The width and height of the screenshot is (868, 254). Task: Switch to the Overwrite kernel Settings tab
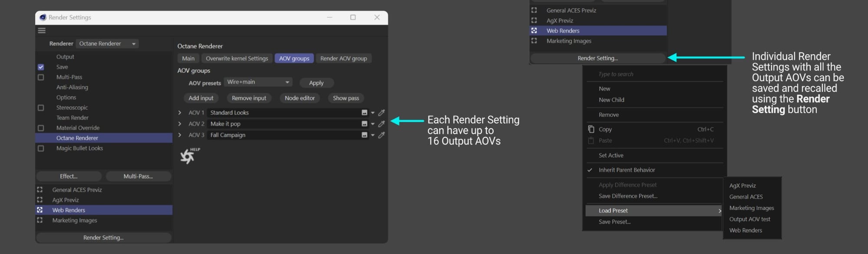click(237, 59)
